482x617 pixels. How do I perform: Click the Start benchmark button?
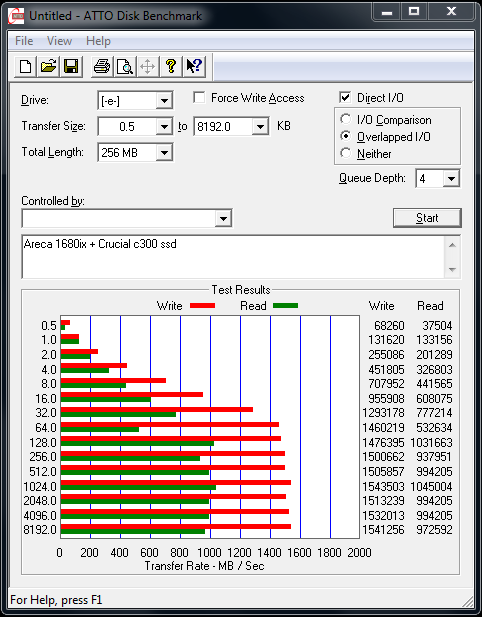coord(427,218)
